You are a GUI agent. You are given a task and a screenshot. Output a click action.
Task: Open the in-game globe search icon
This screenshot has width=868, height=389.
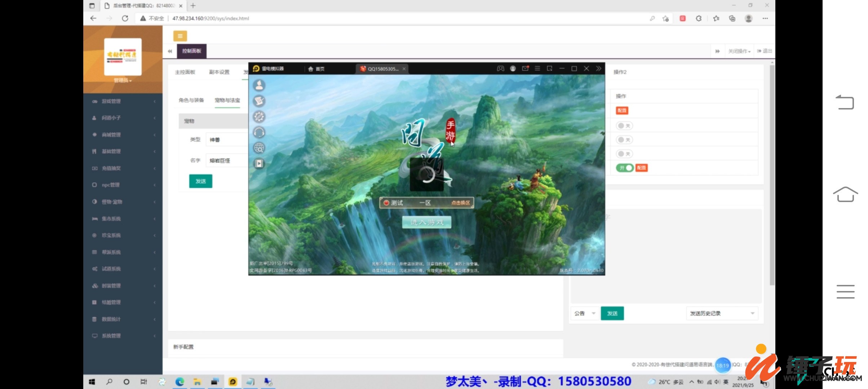(259, 148)
